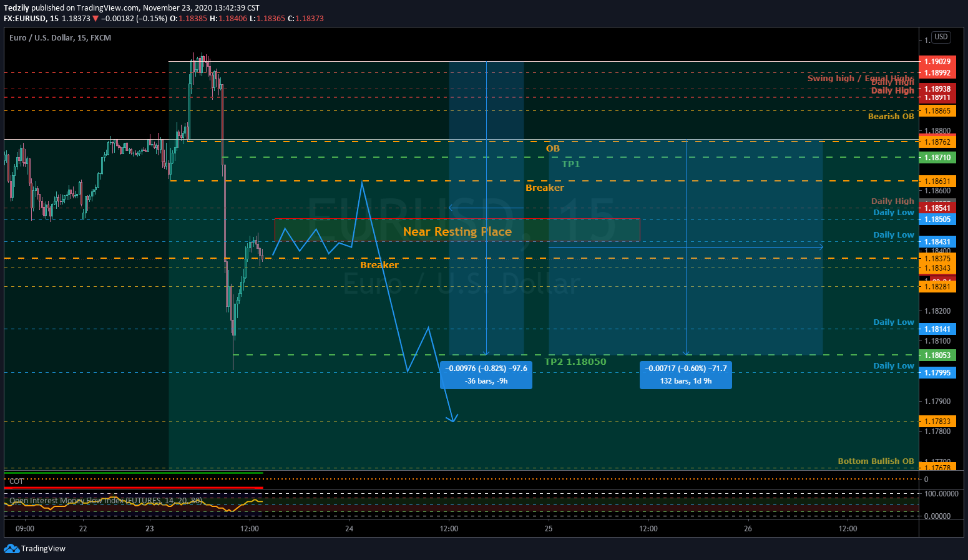Click the TradingView logo icon
The image size is (968, 560).
pyautogui.click(x=11, y=549)
